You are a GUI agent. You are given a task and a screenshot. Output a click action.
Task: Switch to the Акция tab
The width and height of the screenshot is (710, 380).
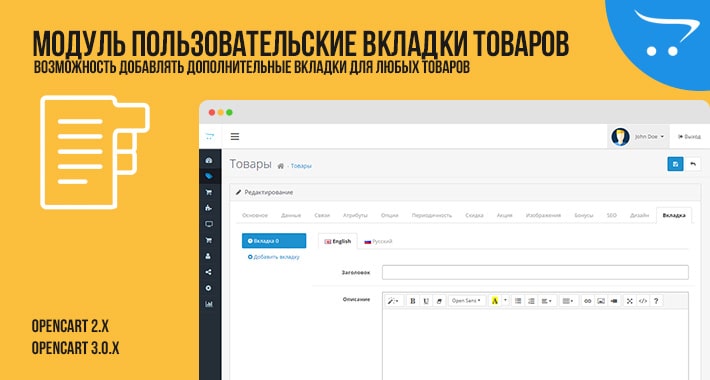(x=504, y=215)
